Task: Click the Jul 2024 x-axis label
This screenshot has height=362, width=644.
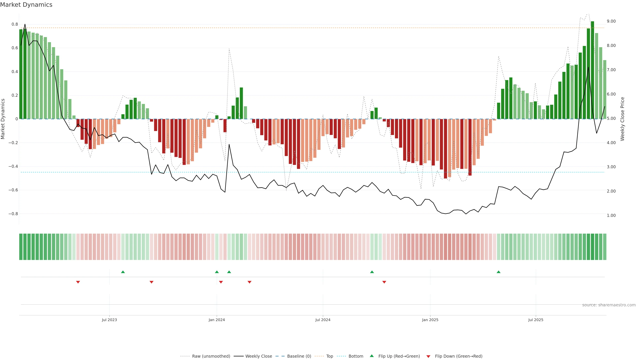Action: [x=323, y=320]
